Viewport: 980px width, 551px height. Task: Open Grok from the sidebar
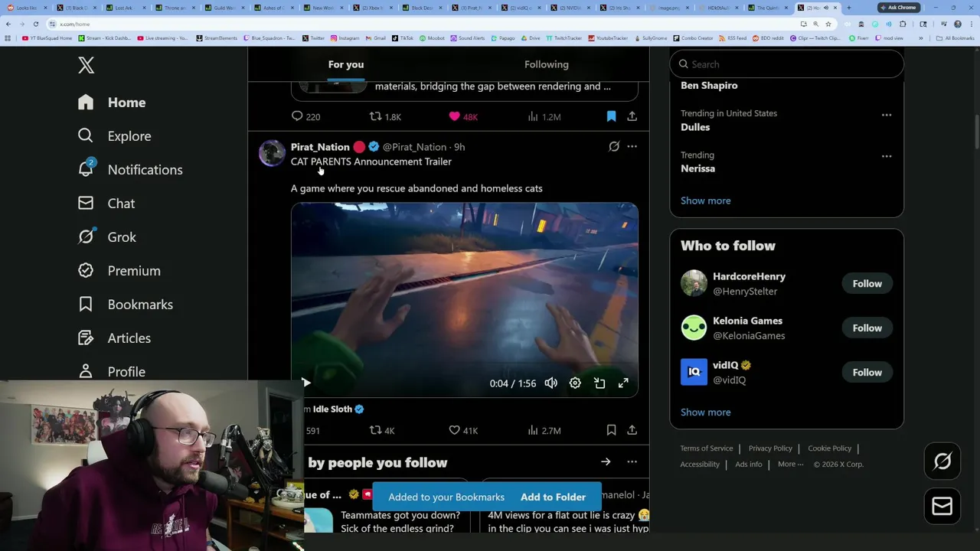pyautogui.click(x=107, y=237)
